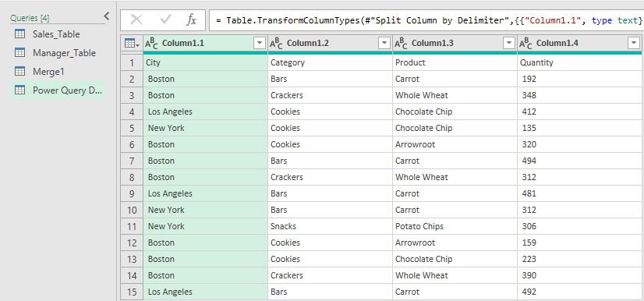Click the ABC type icon of Column1.2
The image size is (644, 301).
point(277,44)
